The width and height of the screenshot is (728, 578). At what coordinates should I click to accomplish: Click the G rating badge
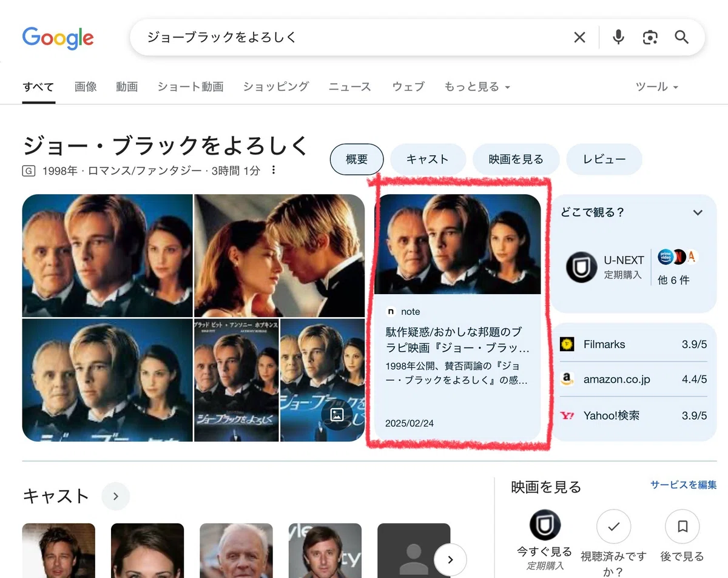point(29,171)
